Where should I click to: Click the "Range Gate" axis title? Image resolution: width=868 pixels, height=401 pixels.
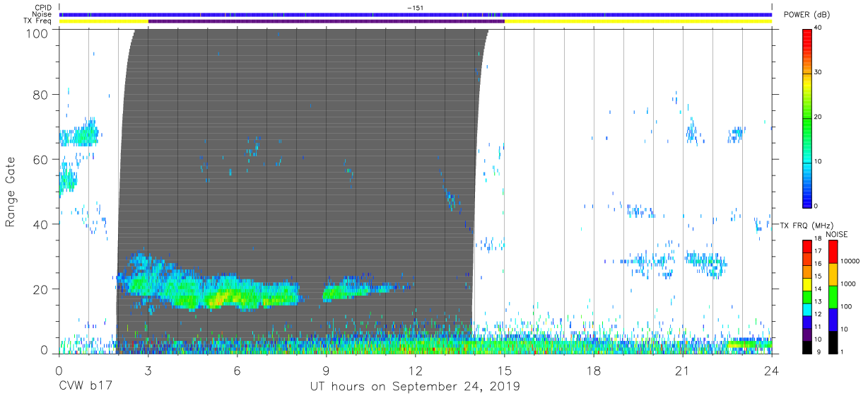tap(11, 192)
